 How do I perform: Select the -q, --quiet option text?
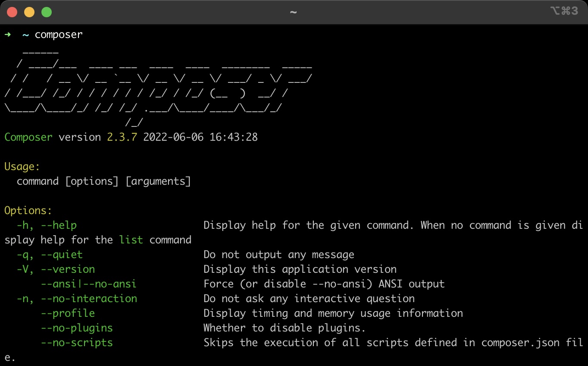49,254
